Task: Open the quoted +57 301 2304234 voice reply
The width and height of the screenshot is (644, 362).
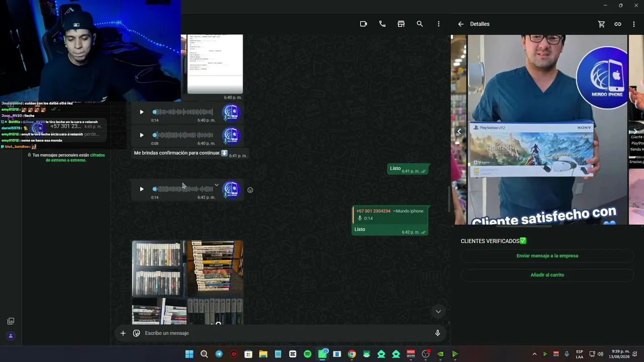Action: pyautogui.click(x=390, y=215)
